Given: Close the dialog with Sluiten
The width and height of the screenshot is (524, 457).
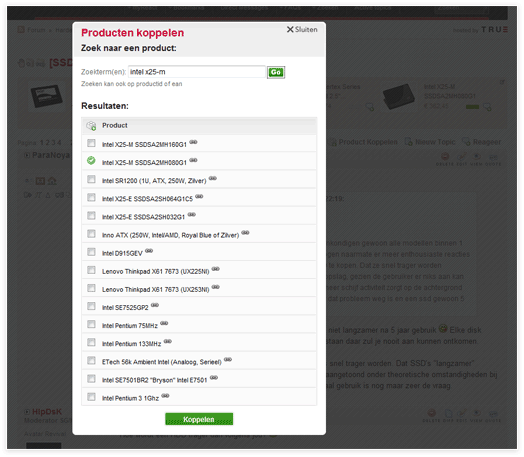Looking at the screenshot, I should [x=302, y=30].
